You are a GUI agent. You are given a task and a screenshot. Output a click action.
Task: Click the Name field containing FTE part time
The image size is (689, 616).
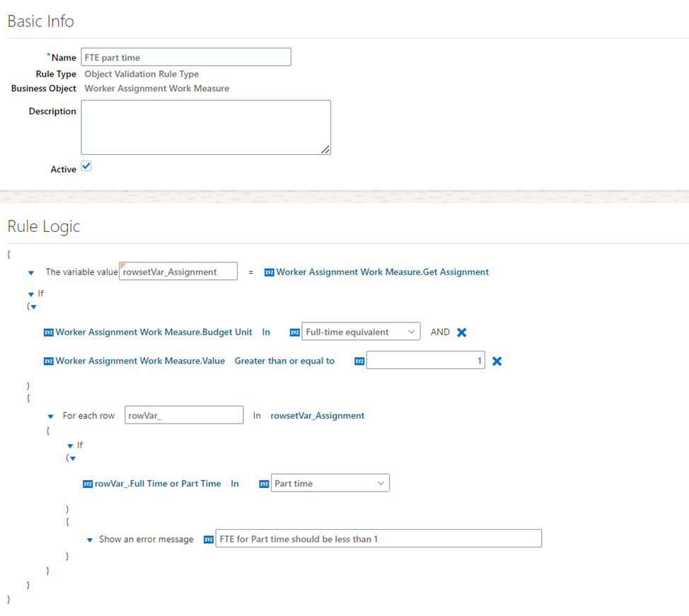tap(186, 57)
